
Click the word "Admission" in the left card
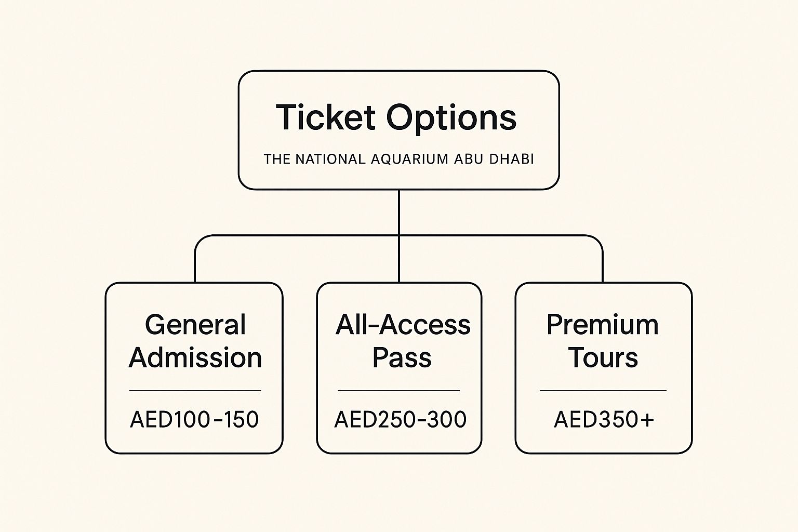tap(195, 358)
